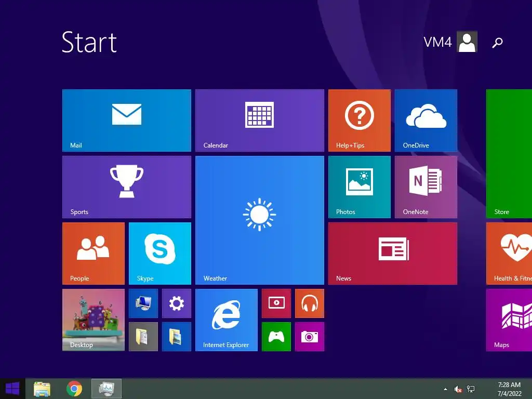Screen dimensions: 532x399
Task: Open the Video small tile
Action: pyautogui.click(x=276, y=303)
